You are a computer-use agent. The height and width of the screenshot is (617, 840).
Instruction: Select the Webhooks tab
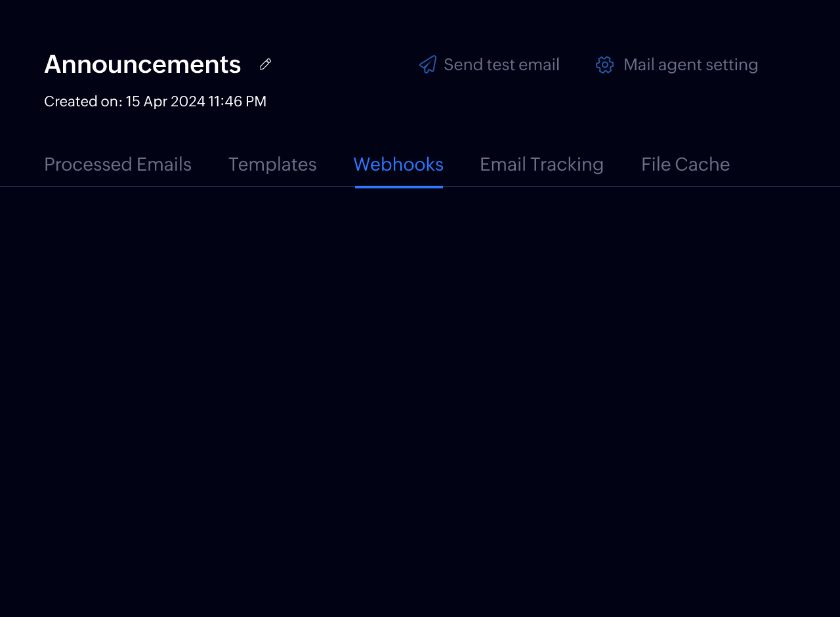[398, 164]
